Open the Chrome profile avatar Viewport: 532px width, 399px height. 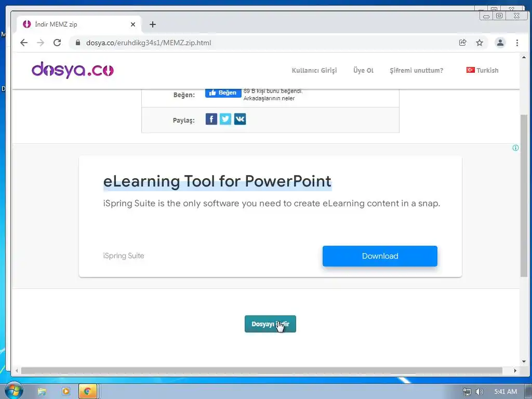coord(500,43)
